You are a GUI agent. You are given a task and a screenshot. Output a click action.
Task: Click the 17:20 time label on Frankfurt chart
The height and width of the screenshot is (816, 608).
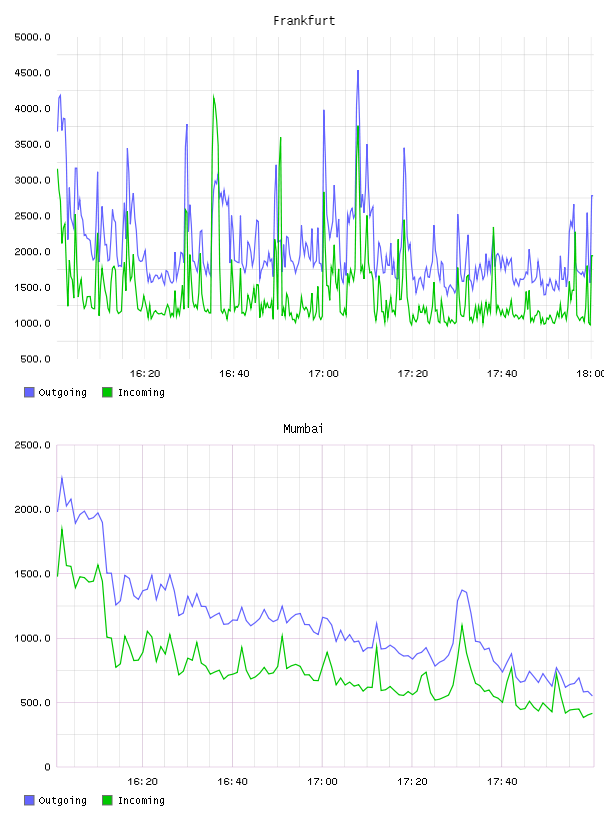pos(413,374)
